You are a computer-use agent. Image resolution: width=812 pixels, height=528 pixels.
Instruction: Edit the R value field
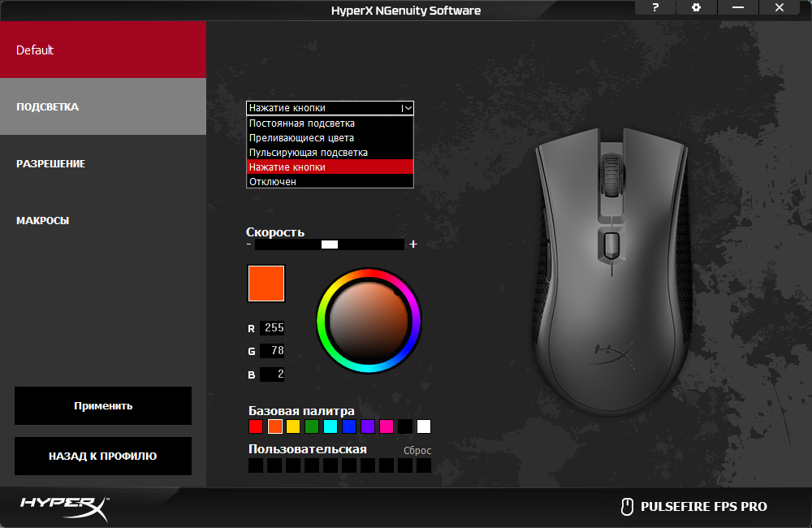(272, 327)
